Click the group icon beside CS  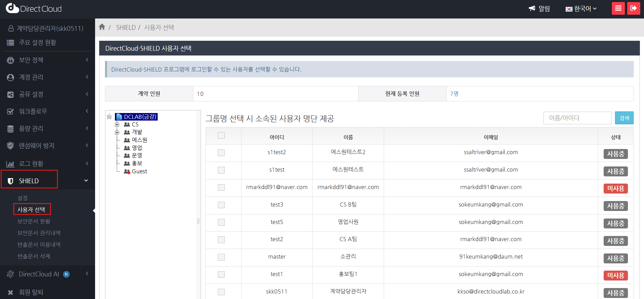pyautogui.click(x=127, y=124)
